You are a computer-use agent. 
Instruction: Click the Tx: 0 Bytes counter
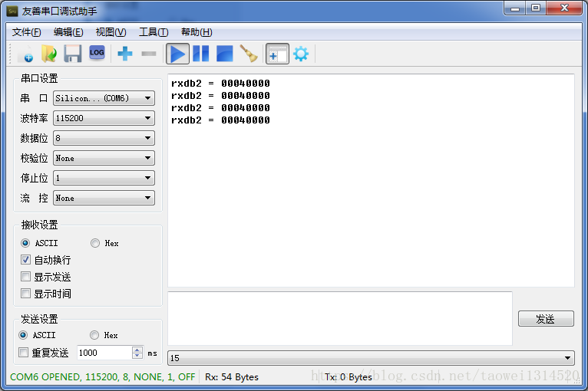point(349,376)
